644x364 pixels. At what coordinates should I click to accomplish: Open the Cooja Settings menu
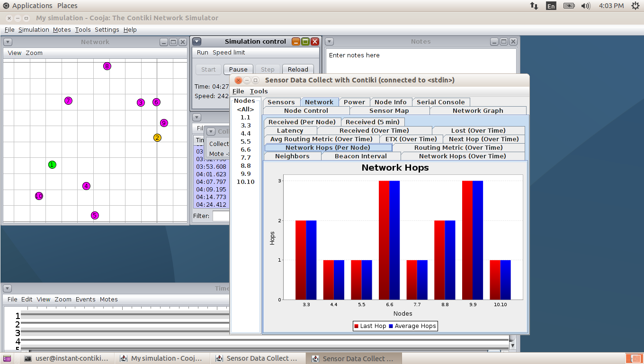(x=107, y=29)
